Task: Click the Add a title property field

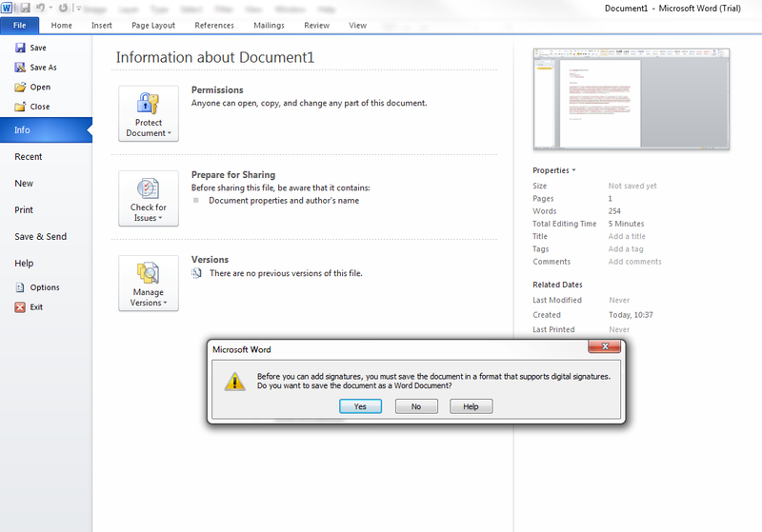Action: pos(627,237)
